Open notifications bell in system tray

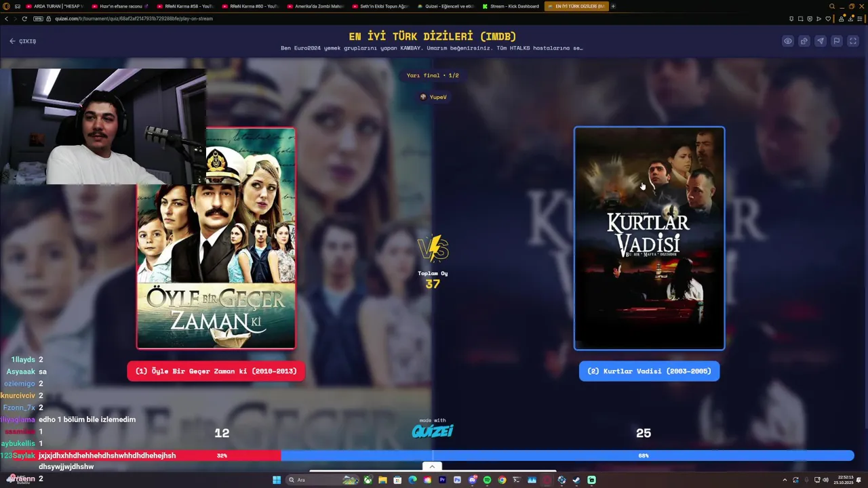click(859, 480)
